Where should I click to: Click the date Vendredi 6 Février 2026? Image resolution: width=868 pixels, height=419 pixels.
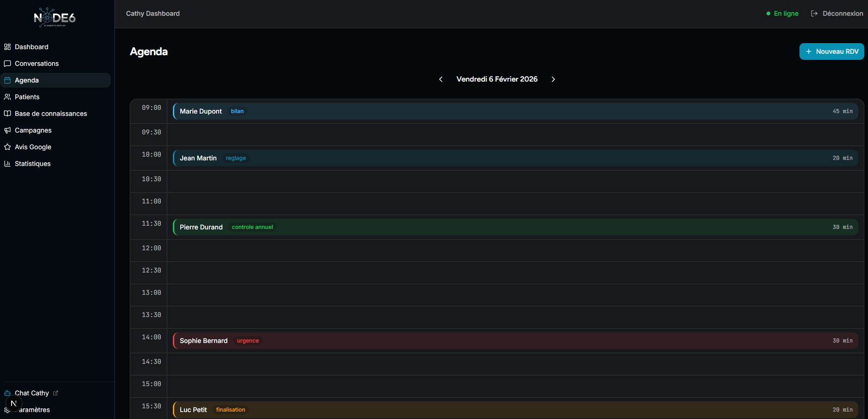tap(497, 79)
